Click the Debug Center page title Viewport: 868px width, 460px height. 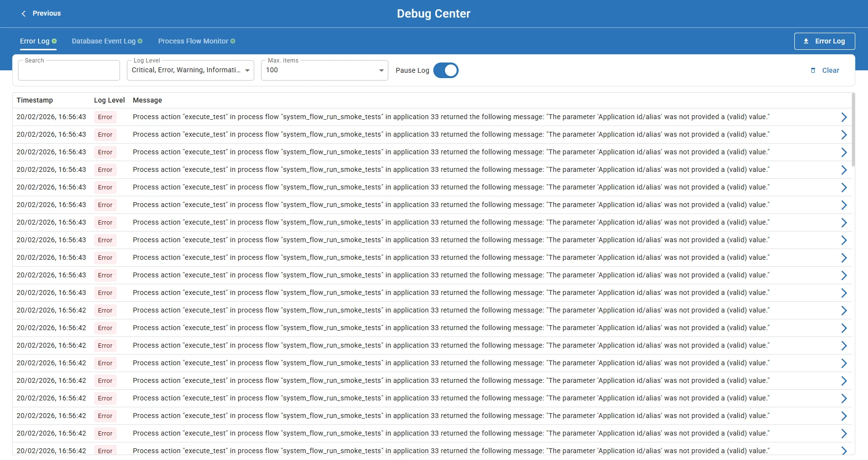coord(434,14)
